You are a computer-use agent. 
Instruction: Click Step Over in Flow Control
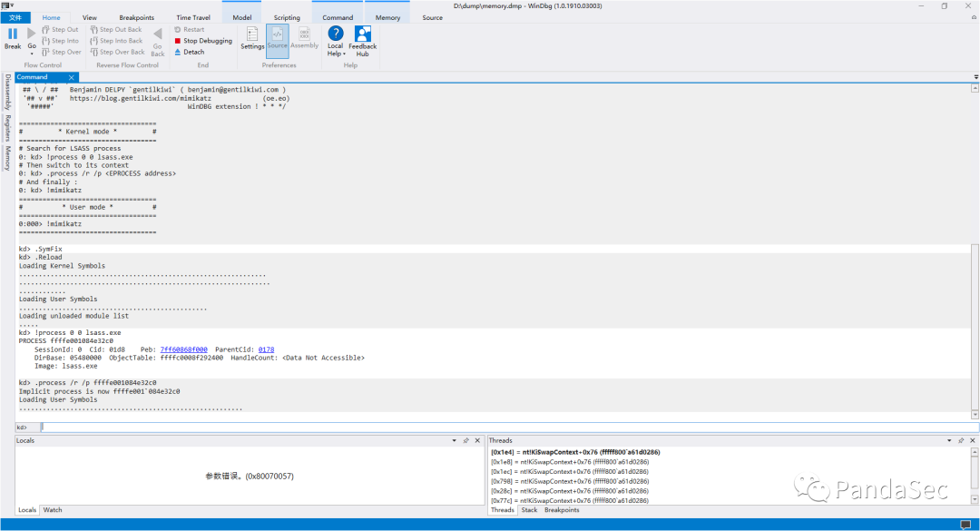62,52
